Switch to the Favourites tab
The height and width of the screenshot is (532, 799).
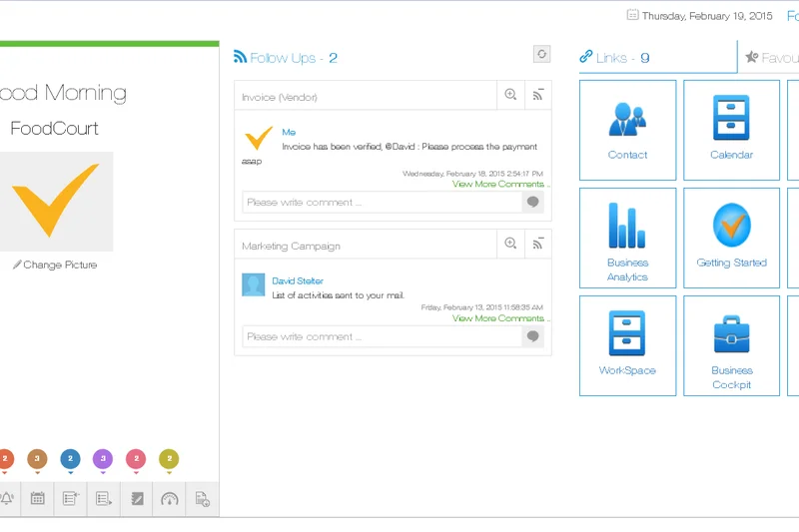[771, 58]
